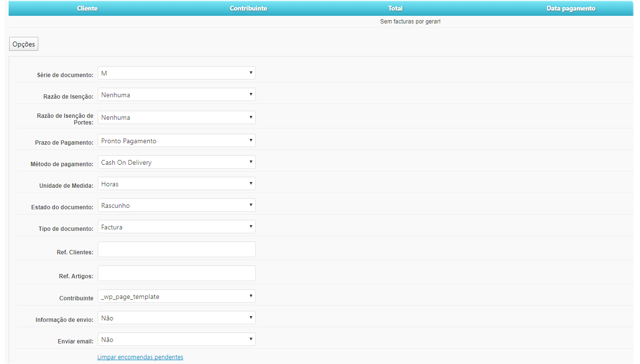
Task: Open the Estado do documento dropdown
Action: [x=177, y=205]
